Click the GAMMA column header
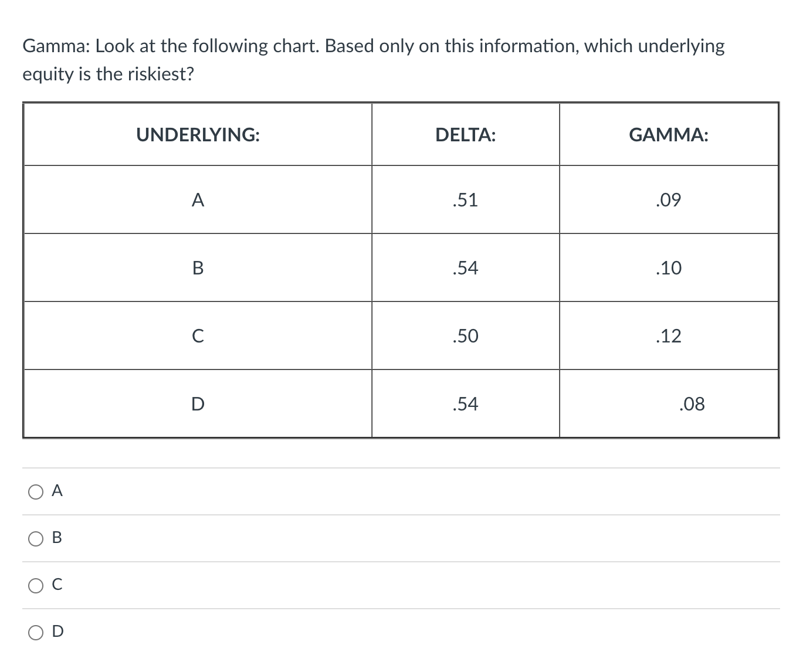The image size is (793, 672). pos(669,135)
